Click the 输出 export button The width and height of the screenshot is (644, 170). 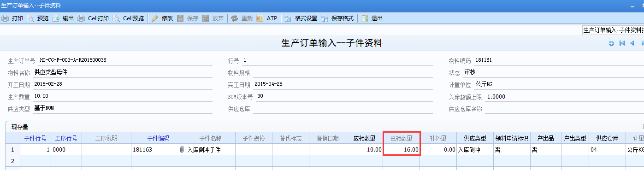(63, 18)
